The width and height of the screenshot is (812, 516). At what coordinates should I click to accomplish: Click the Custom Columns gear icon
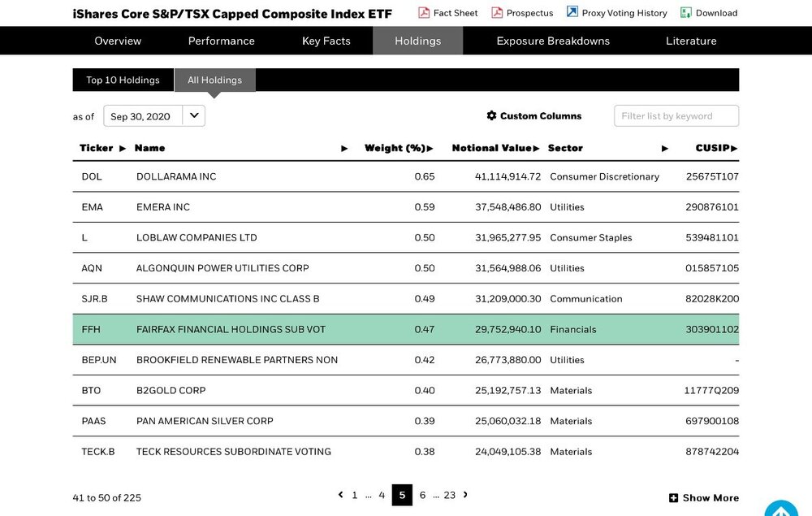pyautogui.click(x=491, y=115)
